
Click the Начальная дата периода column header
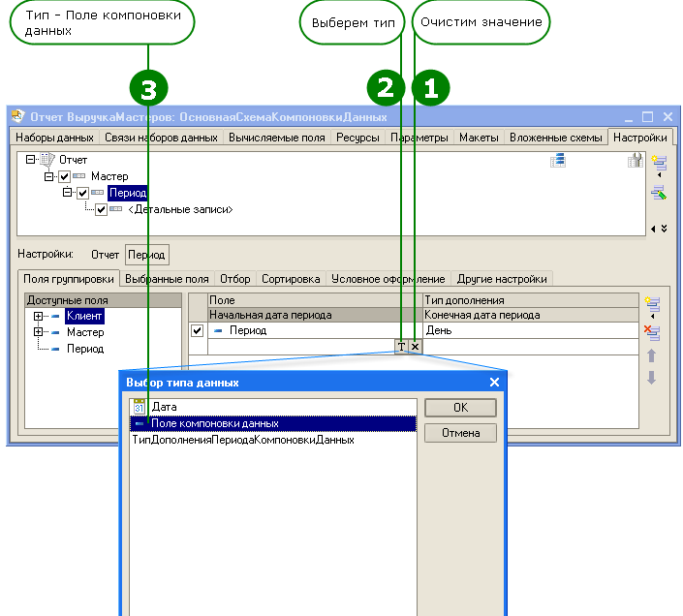pyautogui.click(x=315, y=315)
